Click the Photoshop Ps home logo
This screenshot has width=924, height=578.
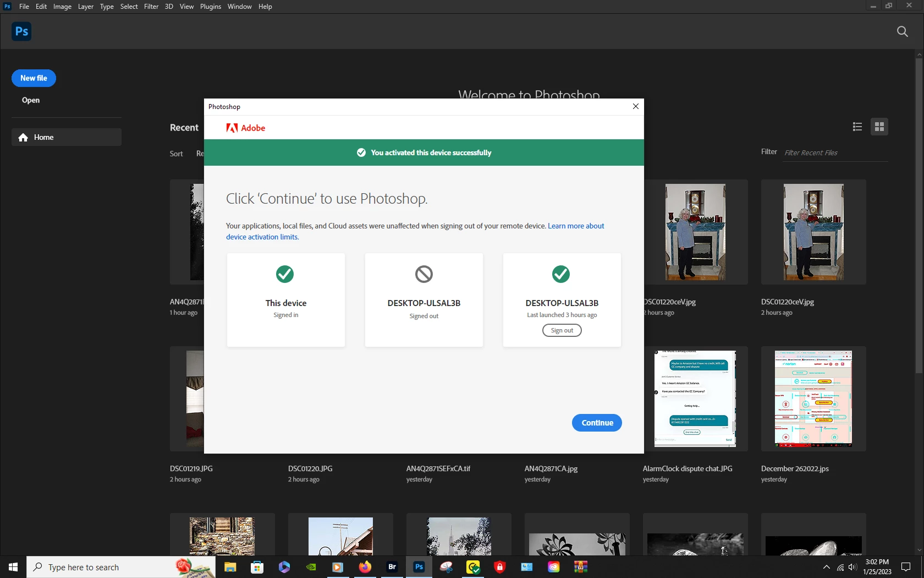[21, 31]
